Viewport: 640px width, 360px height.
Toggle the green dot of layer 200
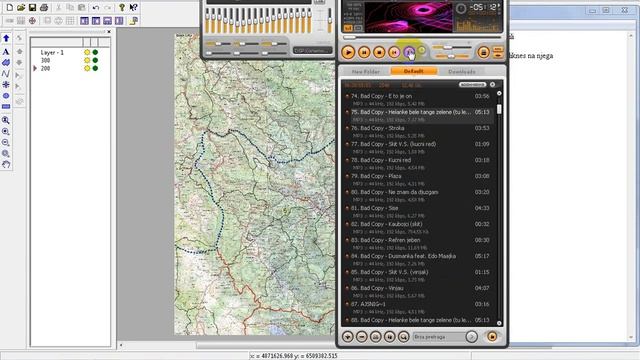(x=95, y=68)
